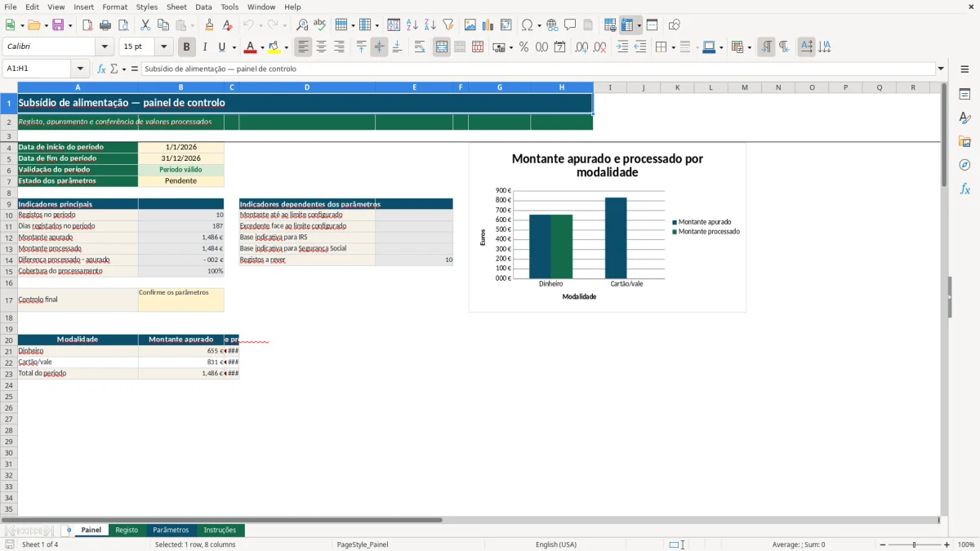The width and height of the screenshot is (980, 551).
Task: Increase indent icon
Action: coord(622,47)
